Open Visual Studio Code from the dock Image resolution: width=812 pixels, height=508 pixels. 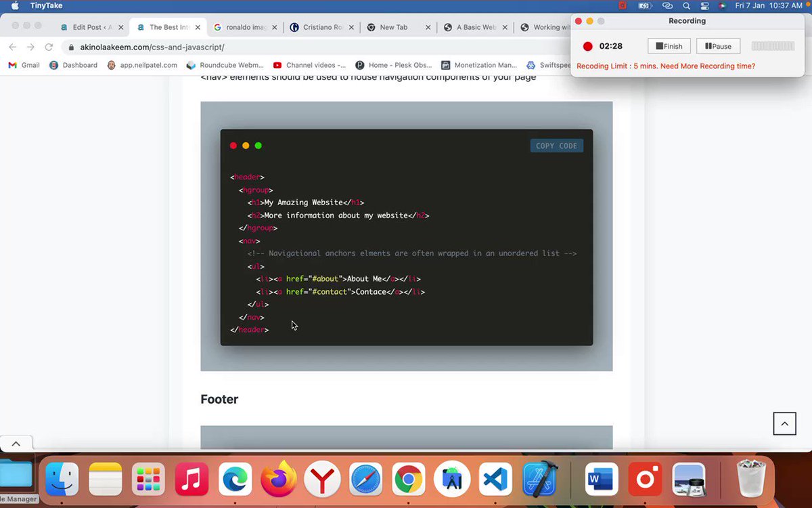[x=495, y=480]
